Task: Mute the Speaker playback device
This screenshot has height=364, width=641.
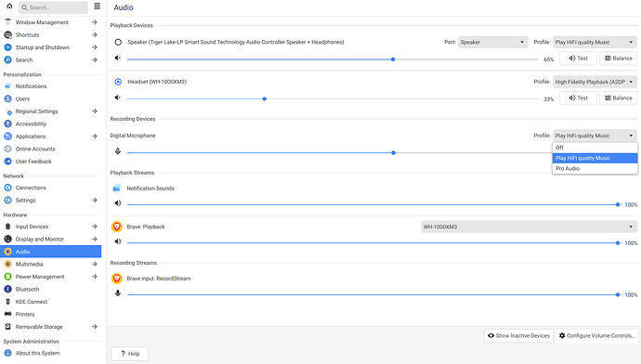Action: [118, 58]
